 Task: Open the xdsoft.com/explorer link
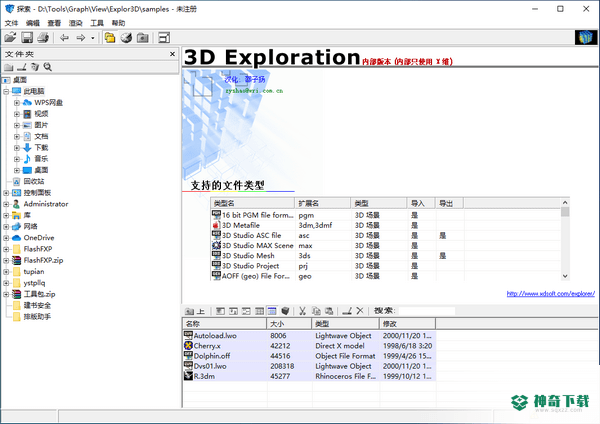[x=551, y=294]
